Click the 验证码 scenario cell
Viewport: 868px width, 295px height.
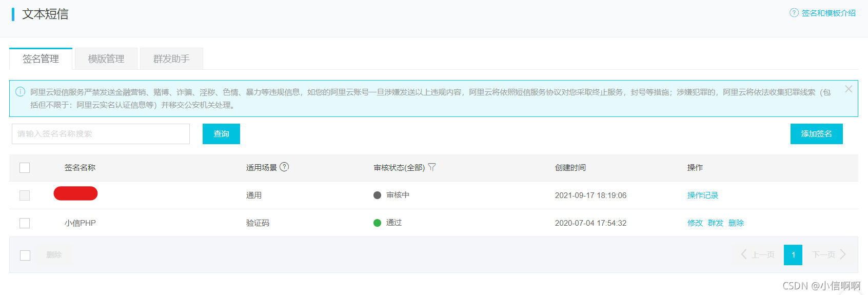coord(258,223)
